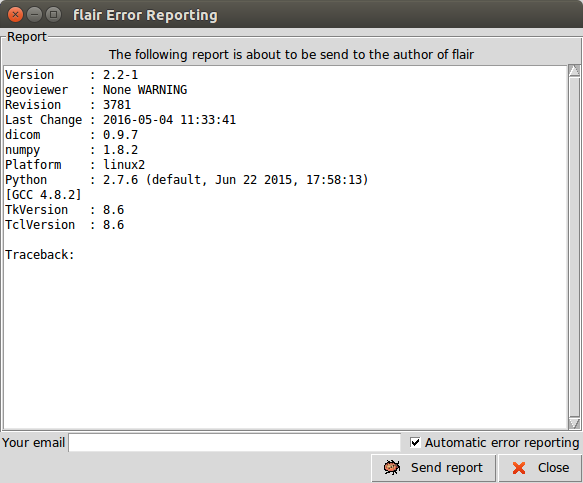Click the Python version line
The height and width of the screenshot is (483, 583).
click(x=187, y=180)
